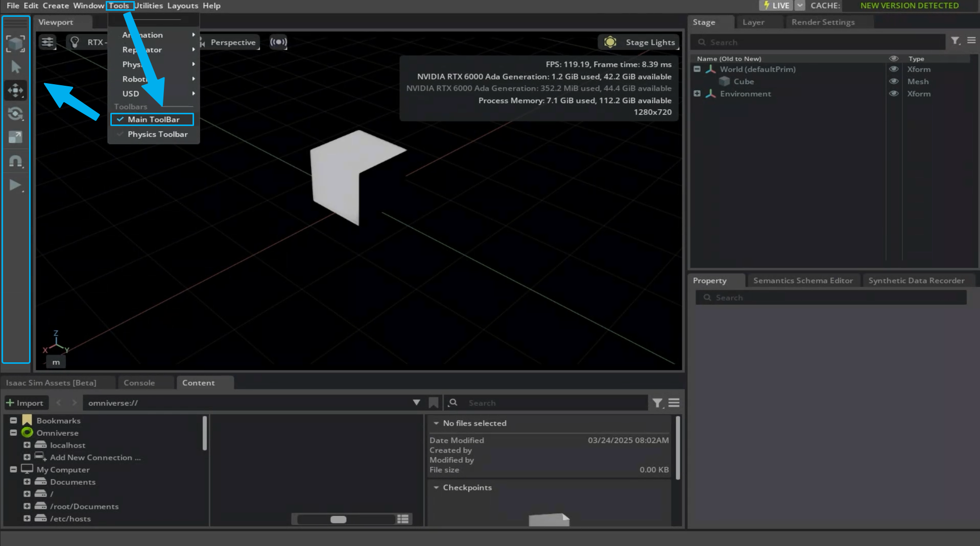Start simulation with the Play button

pos(15,185)
